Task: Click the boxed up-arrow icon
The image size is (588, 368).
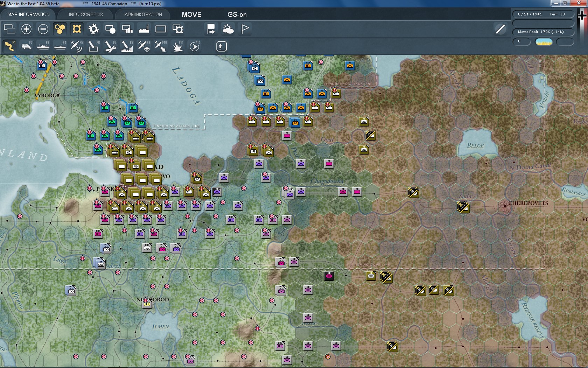Action: click(x=221, y=46)
